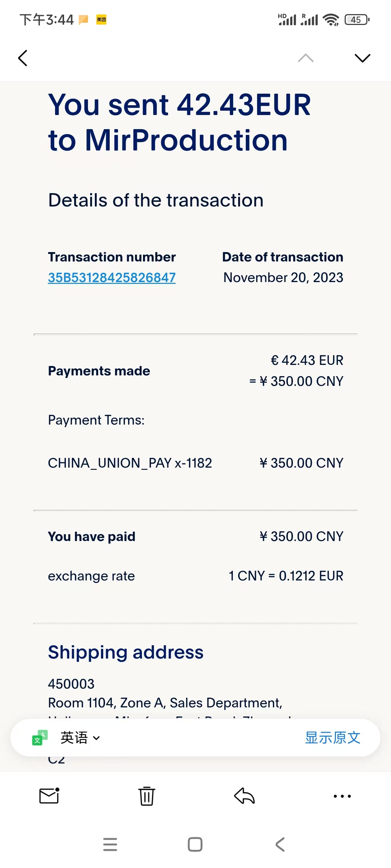Open Android recent apps menu button

pyautogui.click(x=110, y=844)
